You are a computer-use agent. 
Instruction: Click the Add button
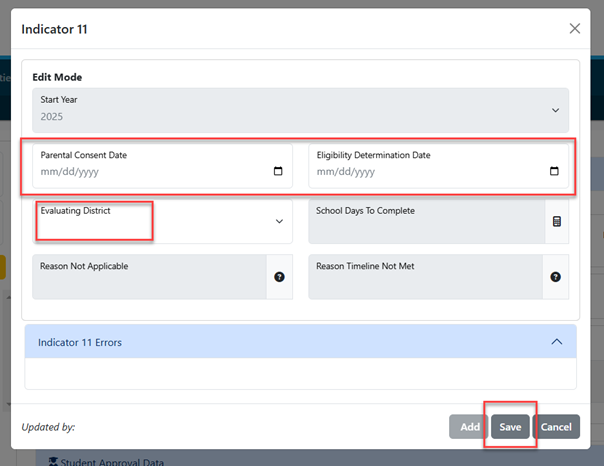[470, 427]
